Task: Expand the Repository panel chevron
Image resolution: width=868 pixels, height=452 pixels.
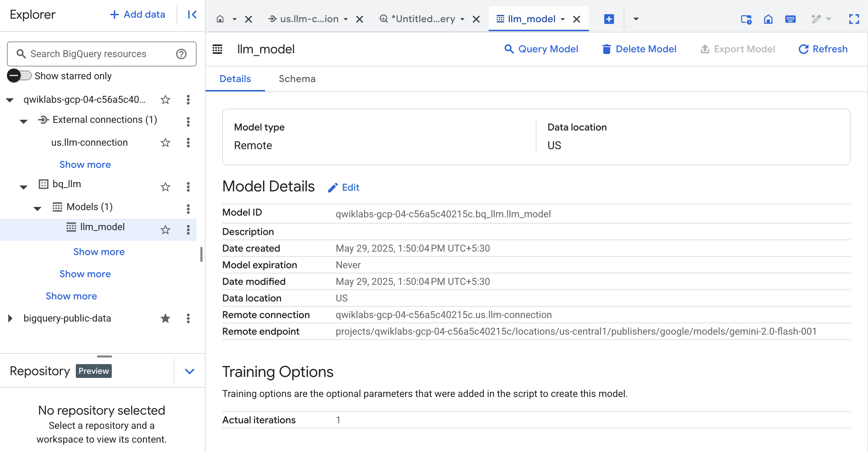Action: 190,371
